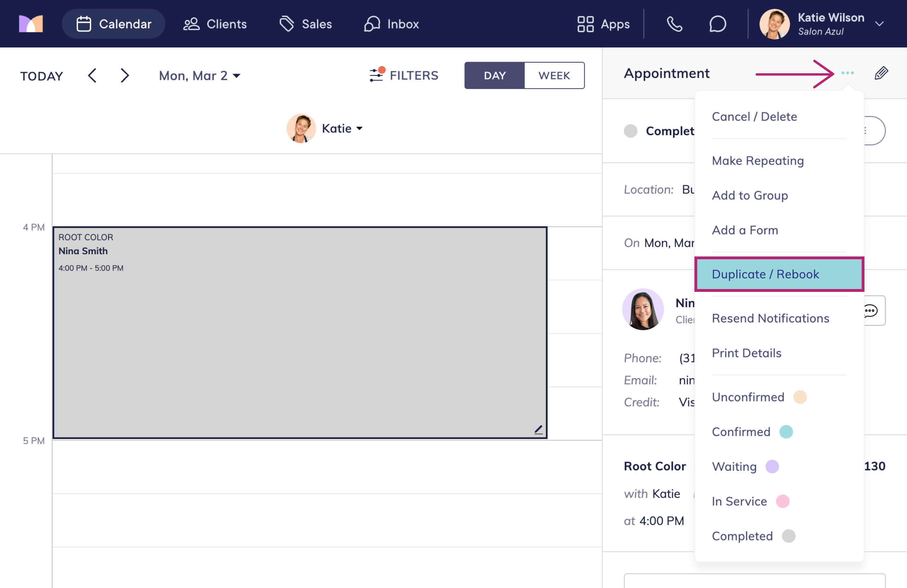Click the three-dot appointment options icon

point(847,73)
